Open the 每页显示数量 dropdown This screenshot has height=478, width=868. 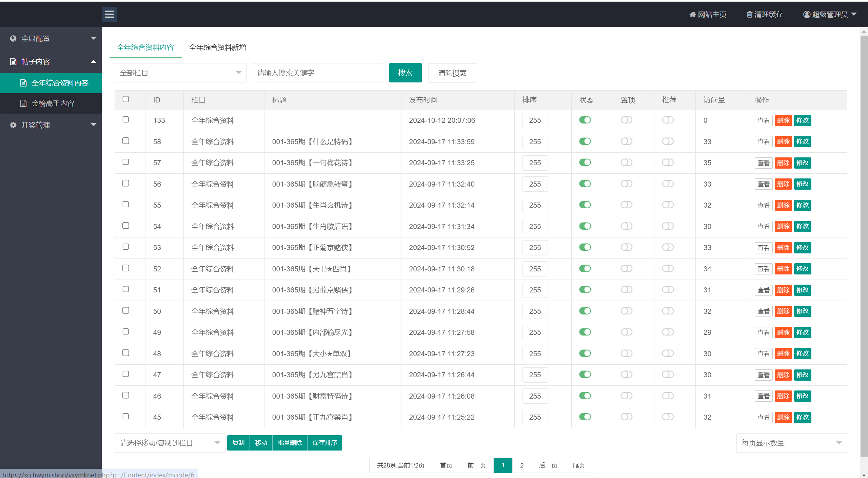(791, 443)
